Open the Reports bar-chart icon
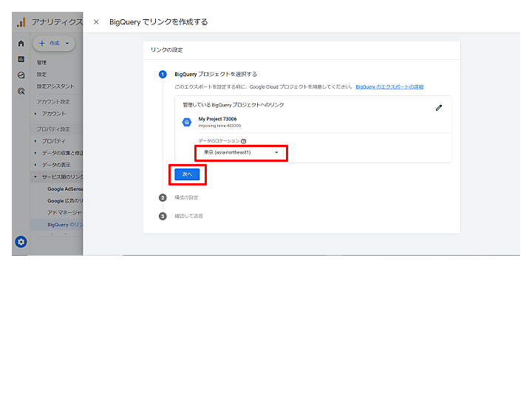Image resolution: width=532 pixels, height=399 pixels. pyautogui.click(x=21, y=59)
